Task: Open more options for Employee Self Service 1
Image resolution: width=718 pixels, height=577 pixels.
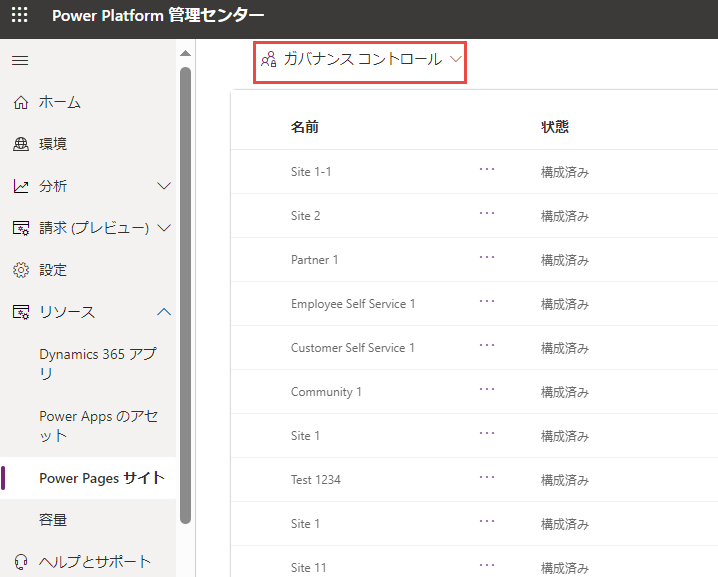Action: click(x=487, y=301)
